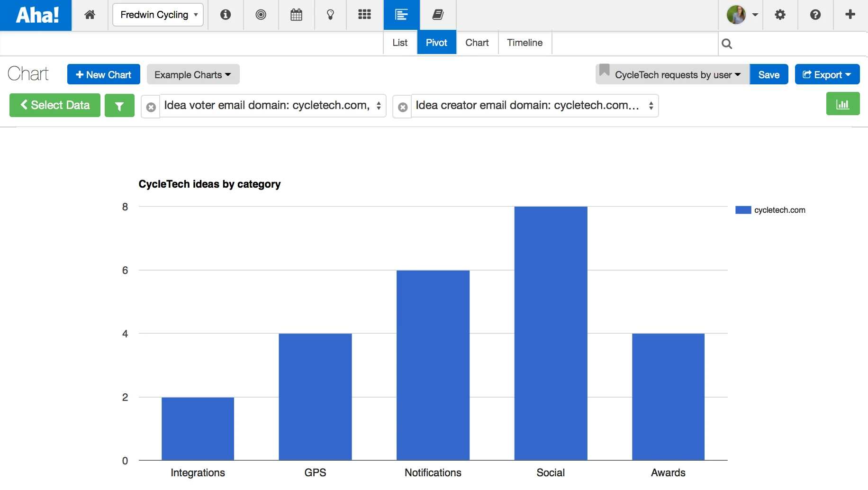Click the GPS axis label
The height and width of the screenshot is (490, 868).
click(315, 472)
